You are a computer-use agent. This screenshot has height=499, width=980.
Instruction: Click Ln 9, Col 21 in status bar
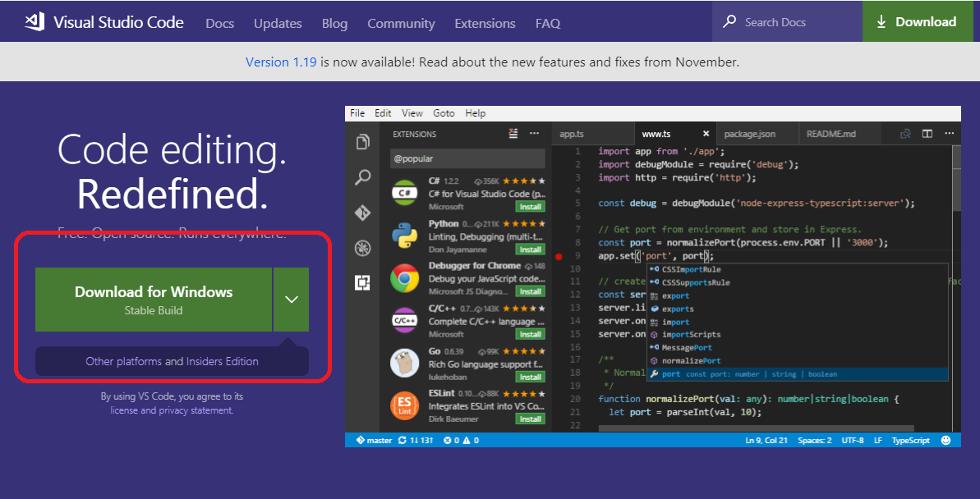tap(766, 440)
